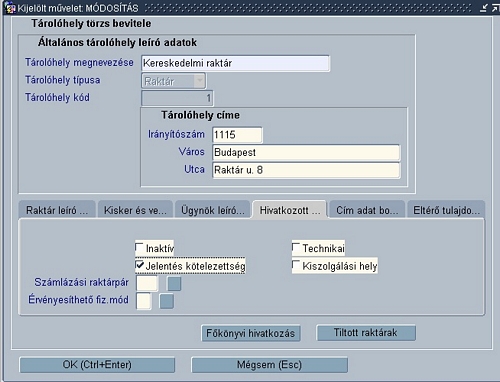Click the Irányítószám field with 1115
This screenshot has width=500, height=382.
point(237,135)
